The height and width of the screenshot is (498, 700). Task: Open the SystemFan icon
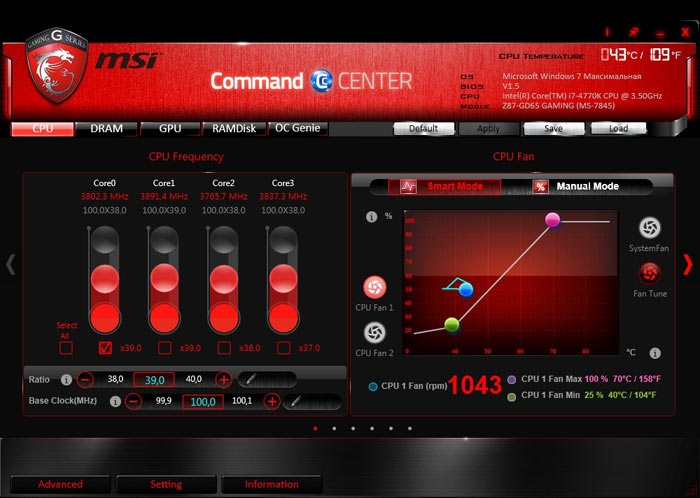(x=650, y=228)
